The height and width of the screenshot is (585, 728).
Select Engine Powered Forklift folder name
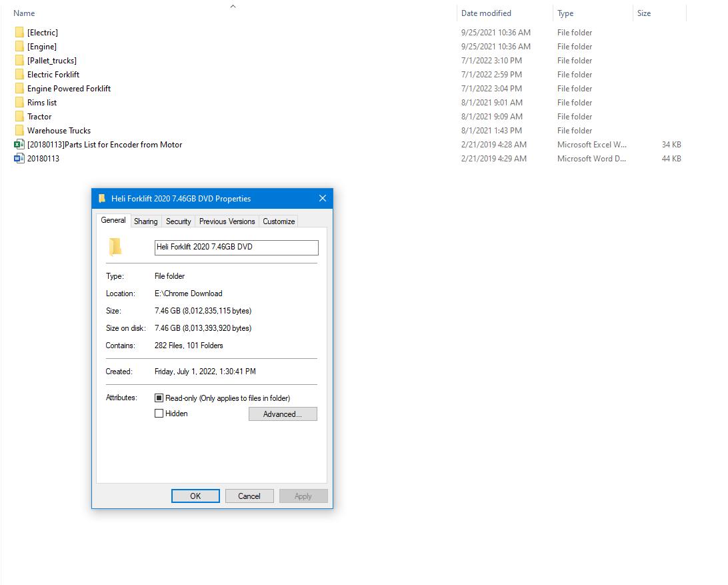(69, 88)
